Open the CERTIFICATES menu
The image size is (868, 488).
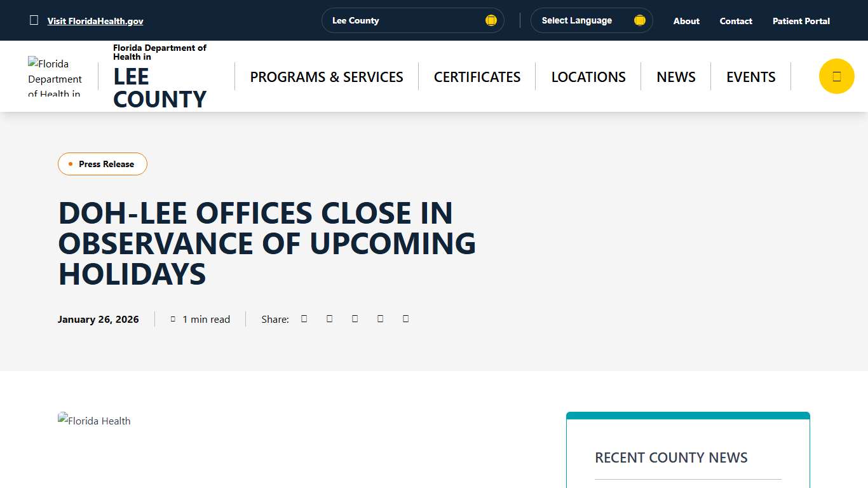point(477,76)
